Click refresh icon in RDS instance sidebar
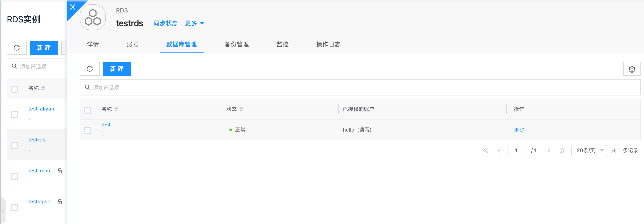The height and width of the screenshot is (224, 644). coord(17,48)
